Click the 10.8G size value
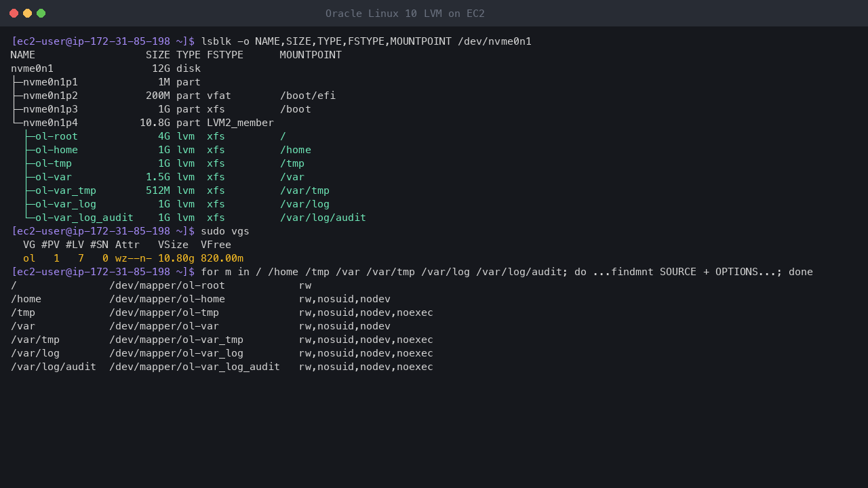The image size is (868, 488). point(155,123)
